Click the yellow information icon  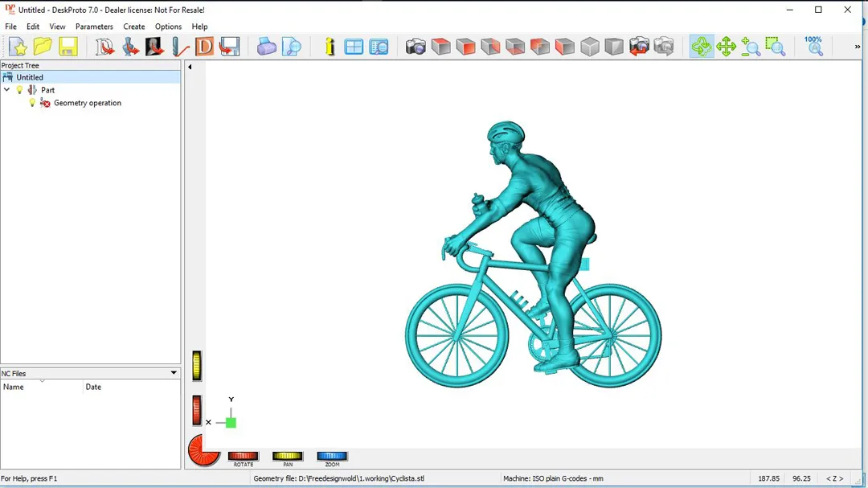(330, 47)
